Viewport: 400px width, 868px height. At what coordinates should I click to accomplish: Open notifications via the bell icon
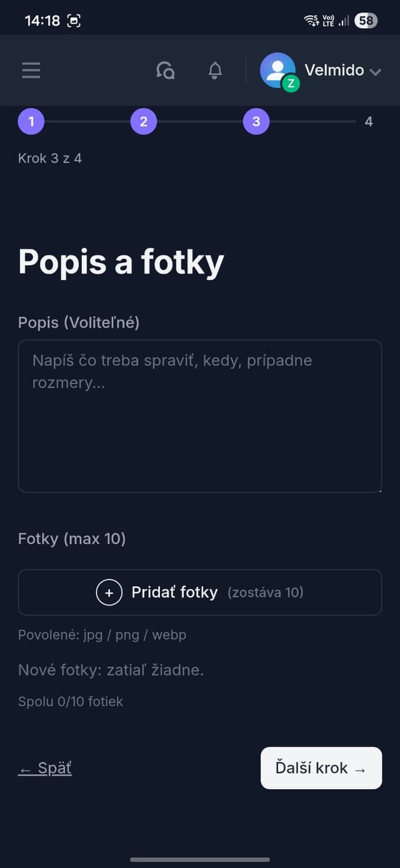(x=214, y=71)
